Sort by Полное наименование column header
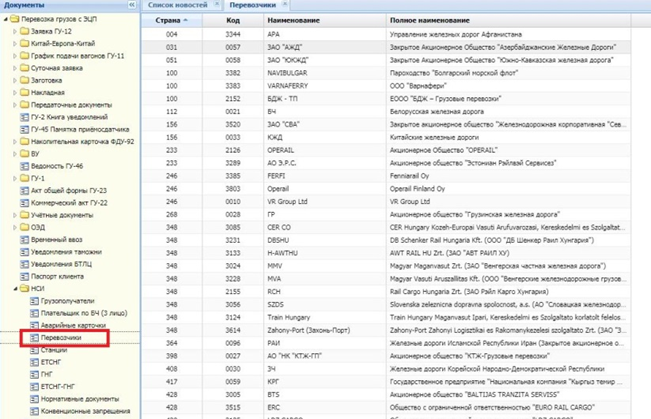Screen dimensions: 651x419 [508, 20]
